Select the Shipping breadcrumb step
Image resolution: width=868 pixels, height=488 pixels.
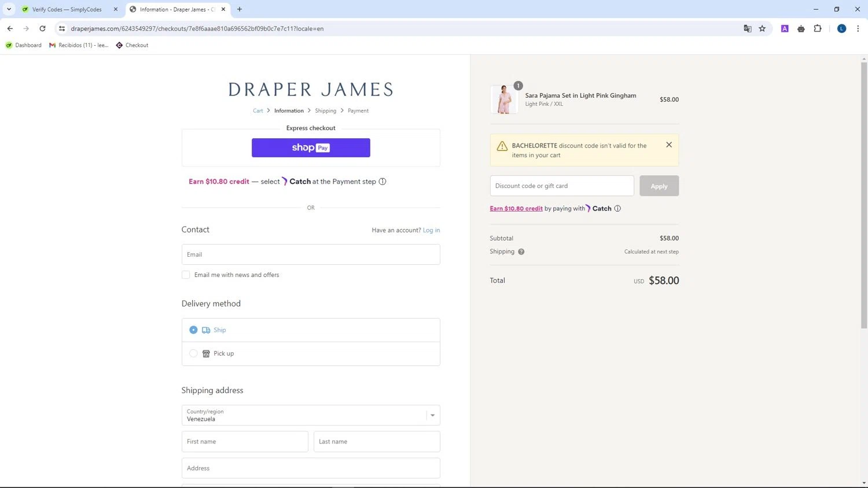325,110
